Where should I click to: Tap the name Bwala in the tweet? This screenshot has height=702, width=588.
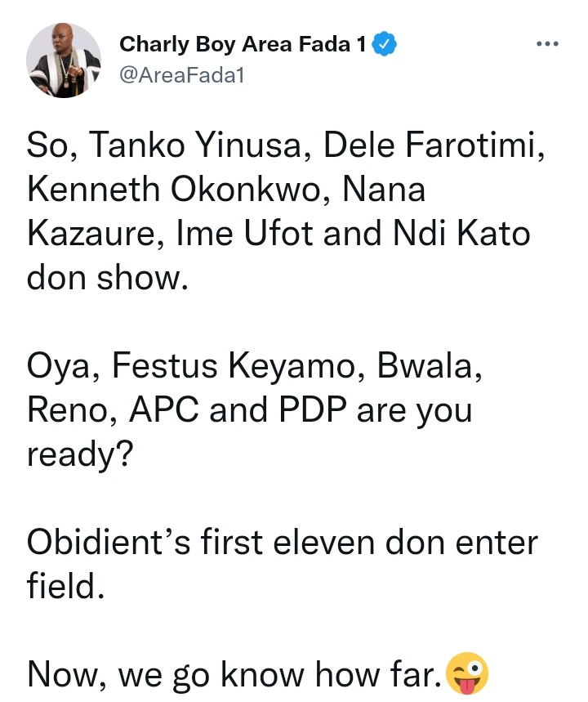coord(428,367)
